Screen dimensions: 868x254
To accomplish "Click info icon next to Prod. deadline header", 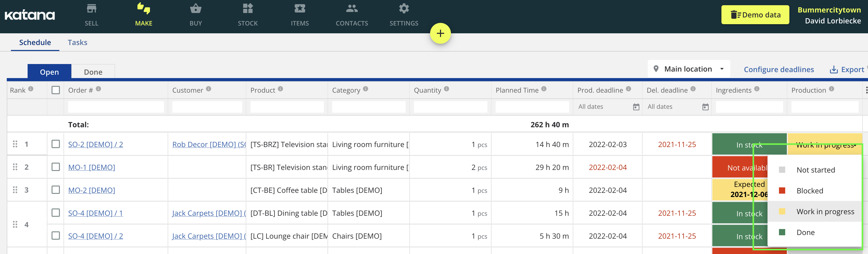I will [628, 89].
